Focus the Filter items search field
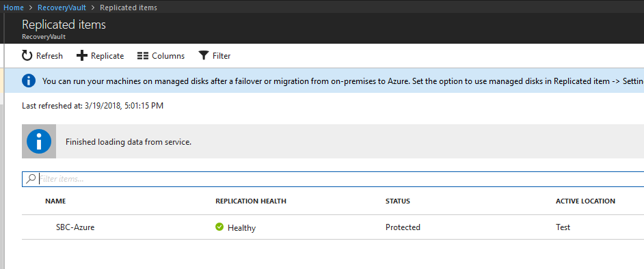The width and height of the screenshot is (644, 269). pyautogui.click(x=333, y=179)
